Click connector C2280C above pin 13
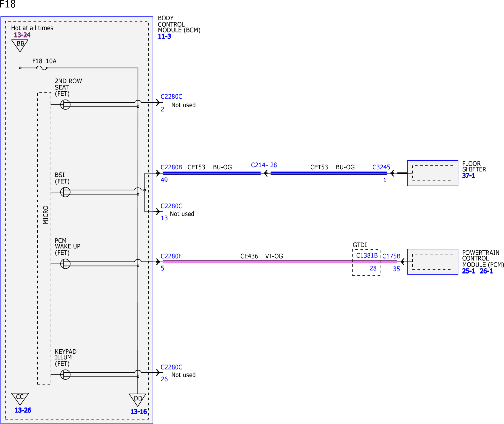Image resolution: width=504 pixels, height=424 pixels. [x=172, y=206]
